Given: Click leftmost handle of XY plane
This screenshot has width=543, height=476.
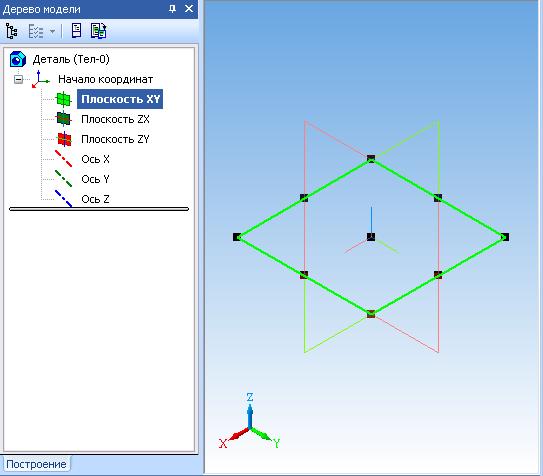Looking at the screenshot, I should coord(237,237).
